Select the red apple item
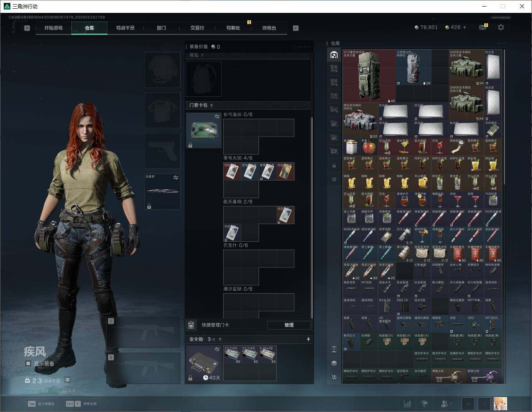 (x=369, y=147)
